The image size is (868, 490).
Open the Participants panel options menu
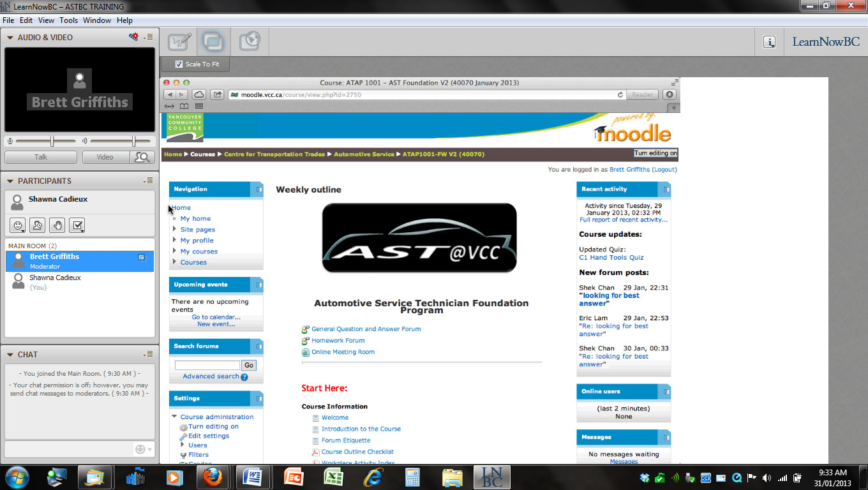pyautogui.click(x=148, y=181)
